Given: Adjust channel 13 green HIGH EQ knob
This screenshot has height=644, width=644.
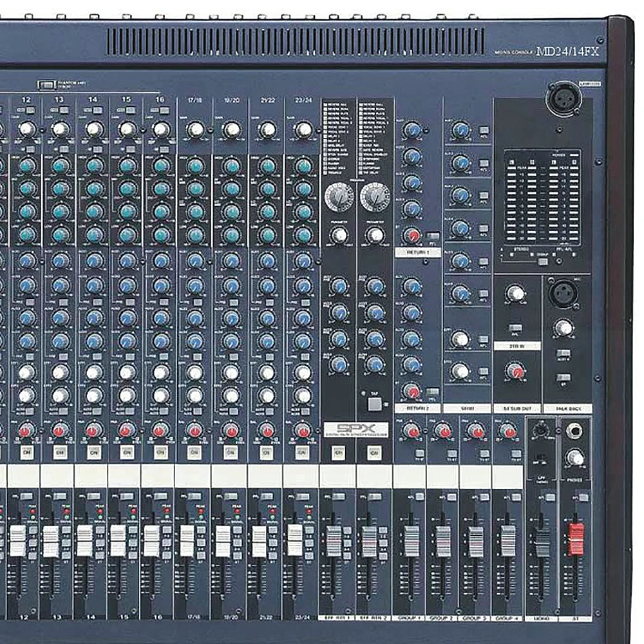Looking at the screenshot, I should pyautogui.click(x=61, y=166).
